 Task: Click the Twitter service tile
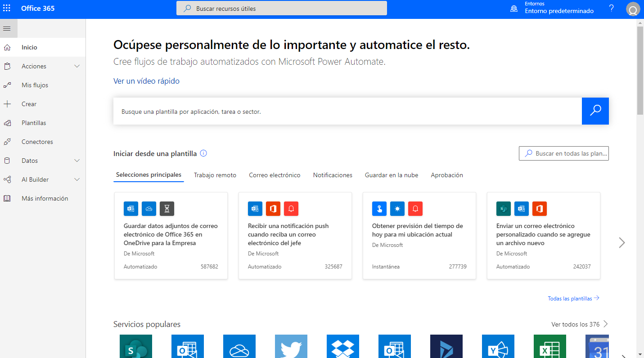click(291, 346)
